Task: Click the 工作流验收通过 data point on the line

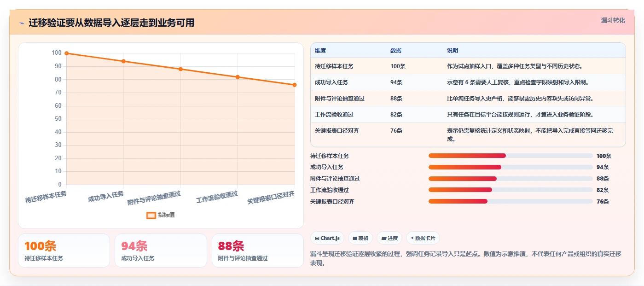Action: point(238,77)
